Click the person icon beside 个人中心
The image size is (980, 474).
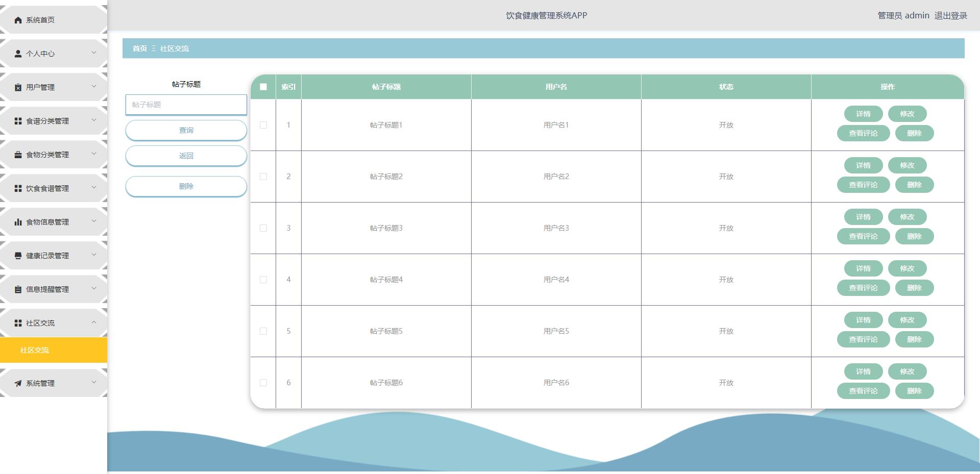point(18,54)
